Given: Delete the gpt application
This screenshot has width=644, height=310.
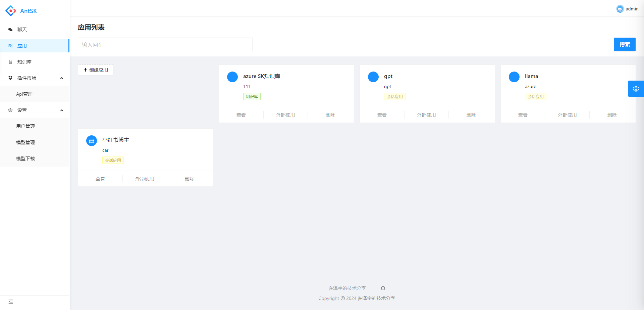Looking at the screenshot, I should [471, 115].
